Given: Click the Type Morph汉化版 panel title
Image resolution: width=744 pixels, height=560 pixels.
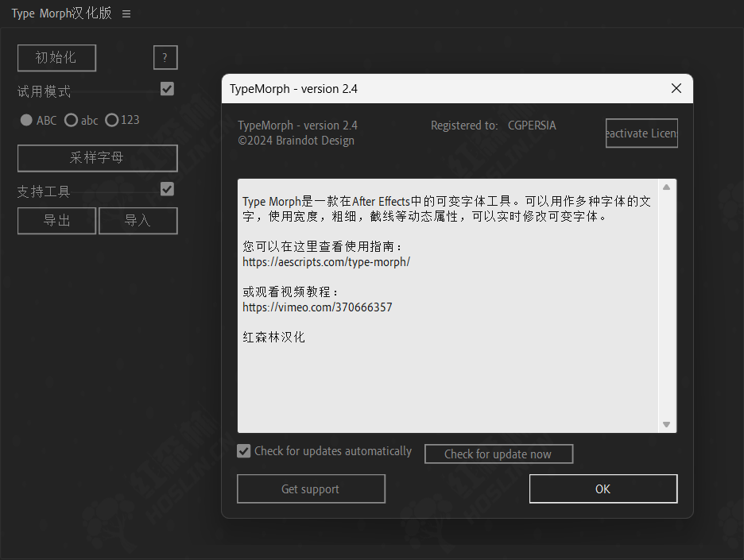Looking at the screenshot, I should 62,14.
